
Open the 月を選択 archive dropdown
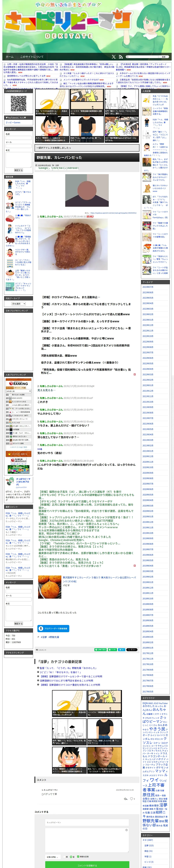(x=19, y=304)
